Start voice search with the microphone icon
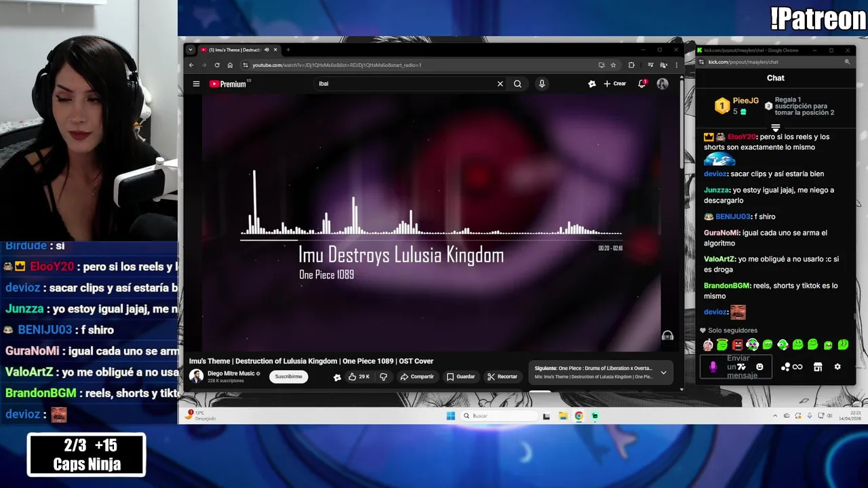868x488 pixels. point(541,84)
